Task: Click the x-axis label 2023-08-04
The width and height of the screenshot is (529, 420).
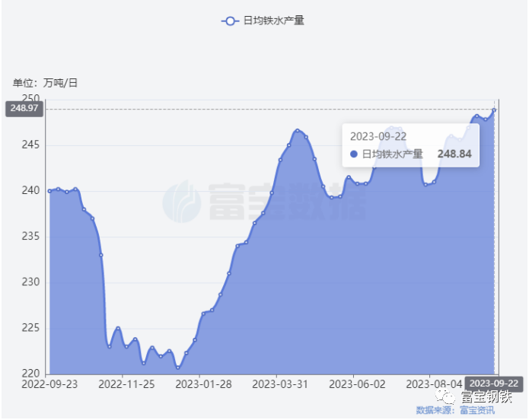Action: pyautogui.click(x=434, y=384)
